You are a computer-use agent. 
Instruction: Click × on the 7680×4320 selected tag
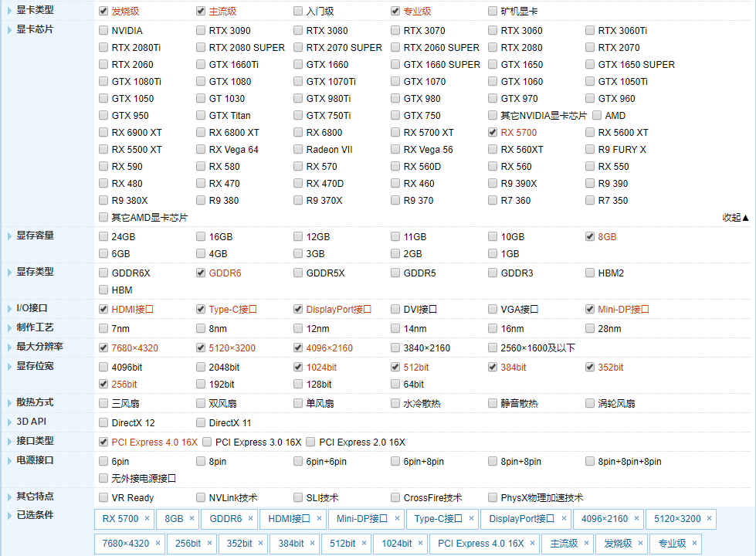tap(158, 544)
